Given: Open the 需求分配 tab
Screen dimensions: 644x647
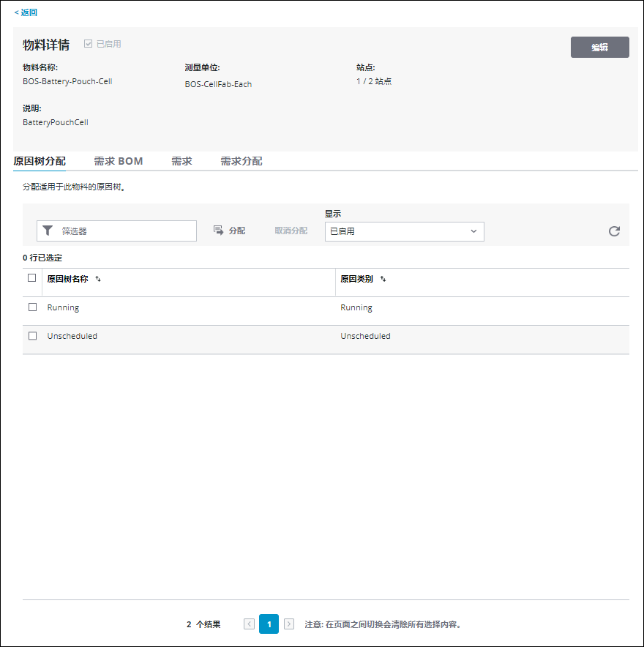Looking at the screenshot, I should pyautogui.click(x=241, y=161).
